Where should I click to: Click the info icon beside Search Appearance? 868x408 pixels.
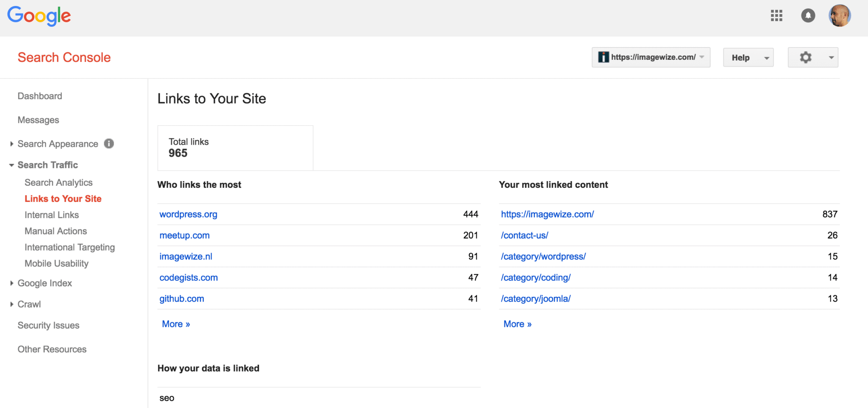pyautogui.click(x=109, y=144)
